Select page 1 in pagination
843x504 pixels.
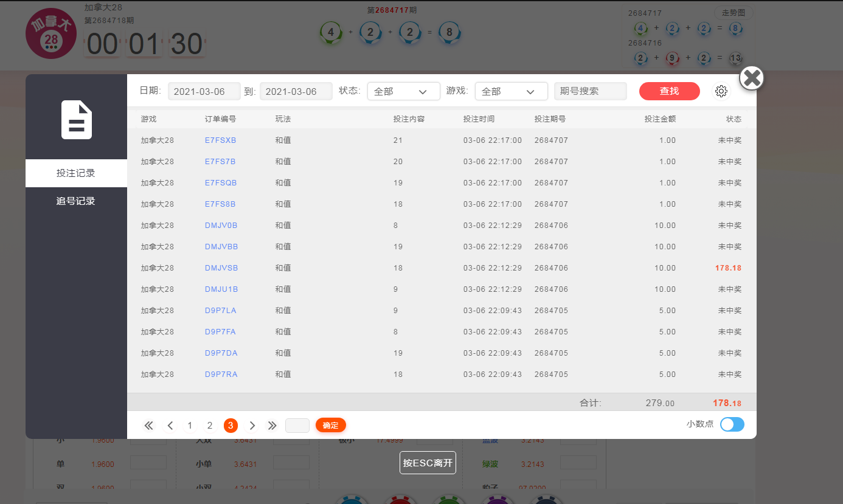pyautogui.click(x=190, y=426)
